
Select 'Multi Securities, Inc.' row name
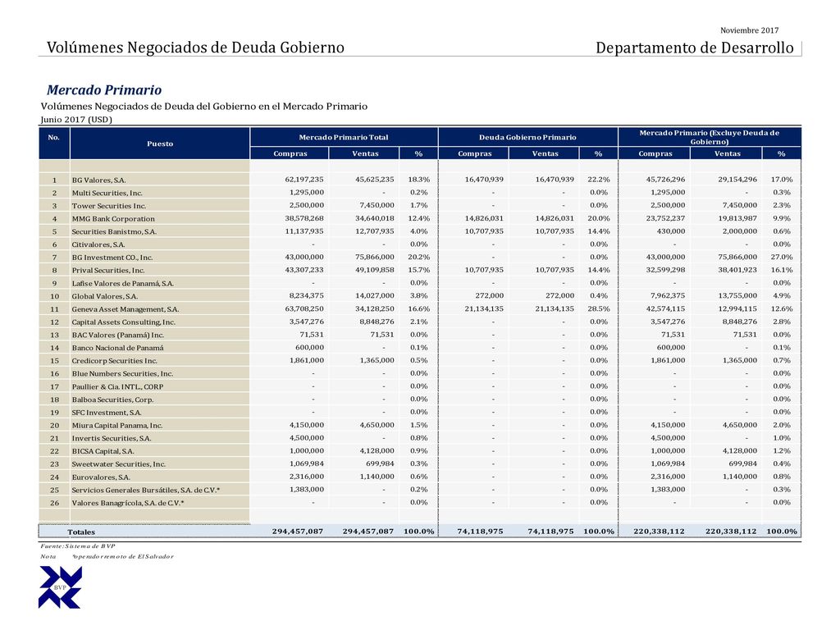point(107,193)
